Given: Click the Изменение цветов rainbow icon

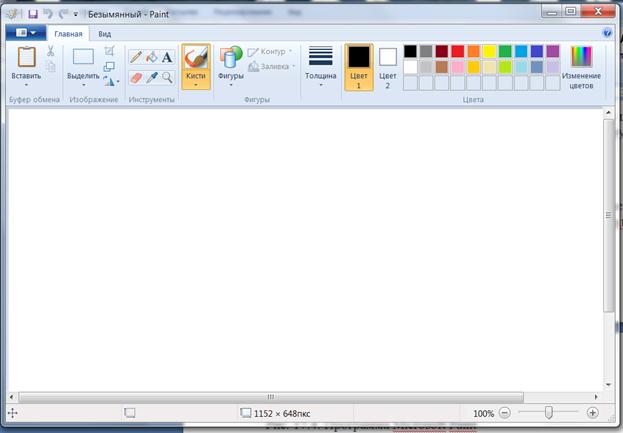Looking at the screenshot, I should click(581, 56).
